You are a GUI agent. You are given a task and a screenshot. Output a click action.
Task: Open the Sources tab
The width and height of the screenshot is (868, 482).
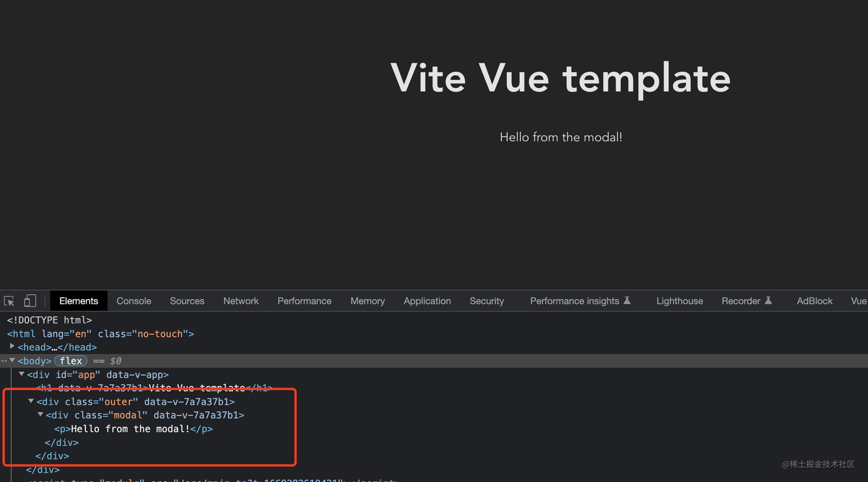tap(187, 301)
